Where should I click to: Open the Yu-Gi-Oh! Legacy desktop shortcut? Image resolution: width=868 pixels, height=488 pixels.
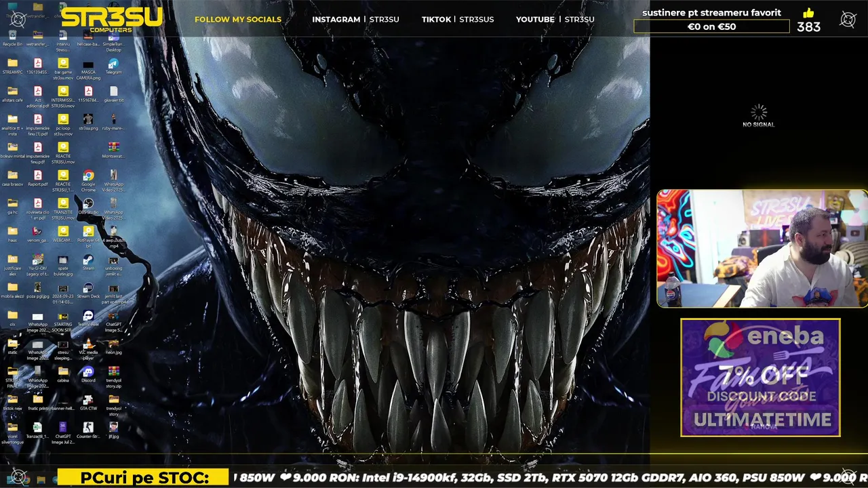(x=38, y=265)
